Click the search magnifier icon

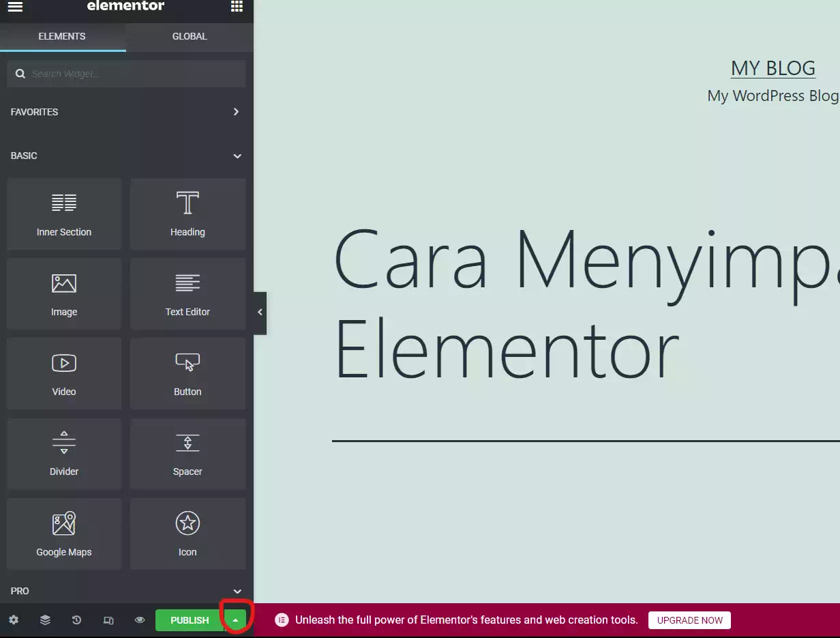click(20, 74)
